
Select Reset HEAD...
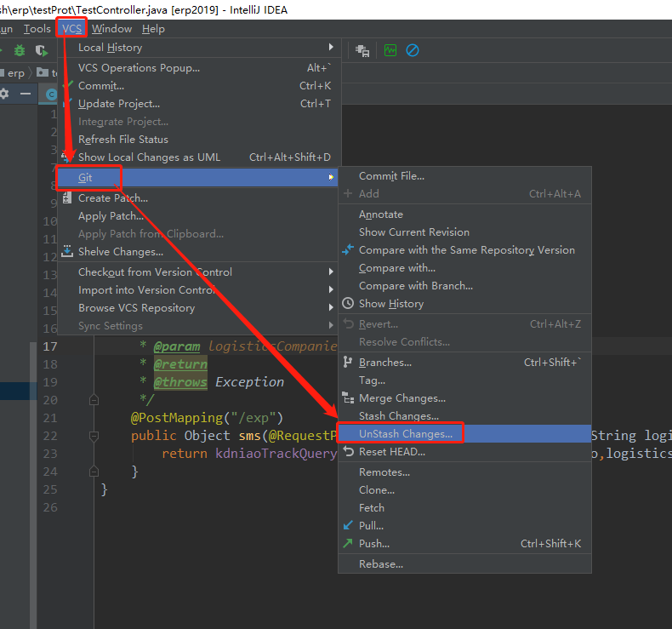[465, 452]
